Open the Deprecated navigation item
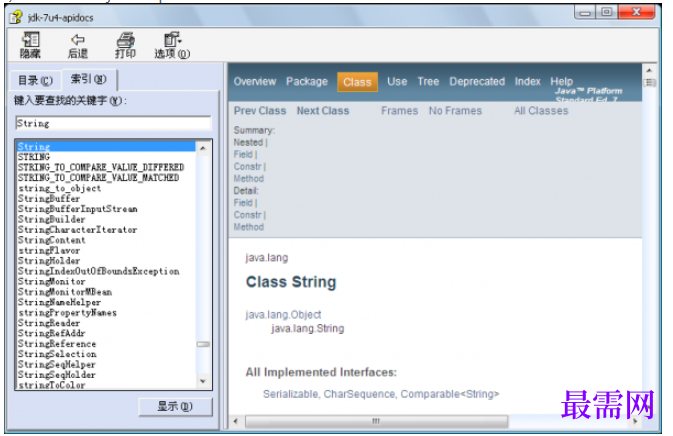This screenshot has height=436, width=673. [477, 82]
